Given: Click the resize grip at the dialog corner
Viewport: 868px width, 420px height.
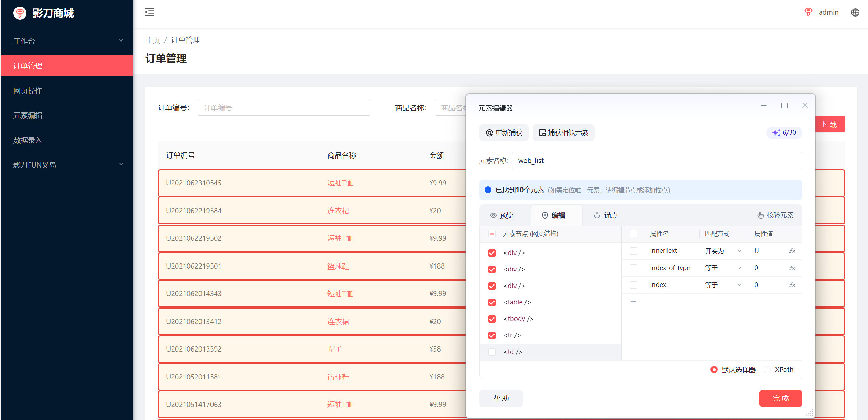Looking at the screenshot, I should click(x=810, y=413).
